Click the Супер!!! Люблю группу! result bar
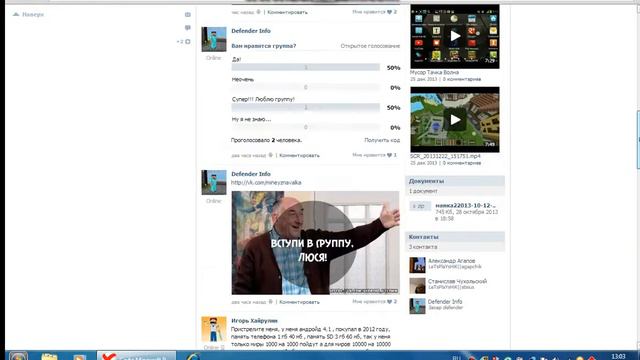 click(305, 107)
